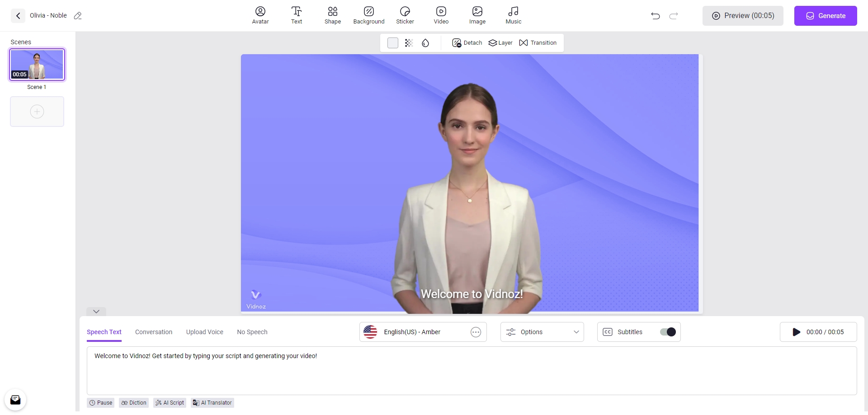Screen dimensions: 868x415
Task: Click inside the script text field
Action: pos(472,371)
